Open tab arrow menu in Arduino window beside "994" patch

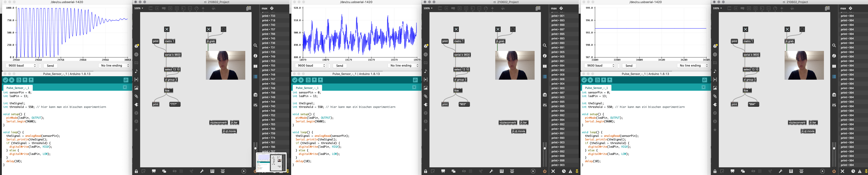[704, 87]
